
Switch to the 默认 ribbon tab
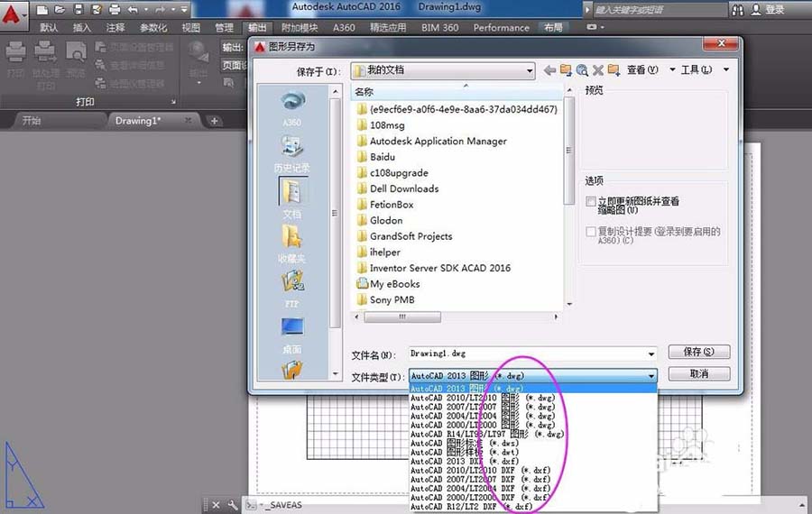tap(50, 27)
